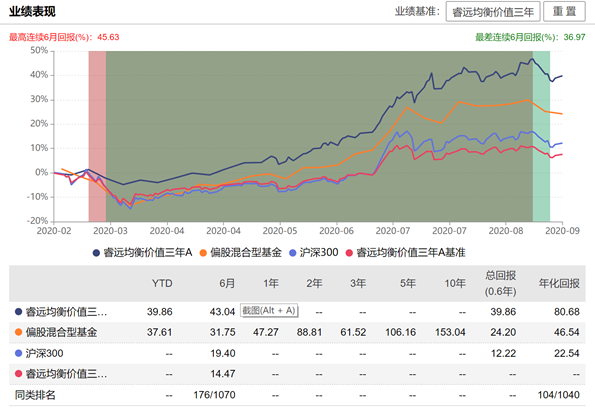
Task: Toggle 睿远均衡价值三年A基准 red legend marker
Action: [x=349, y=253]
